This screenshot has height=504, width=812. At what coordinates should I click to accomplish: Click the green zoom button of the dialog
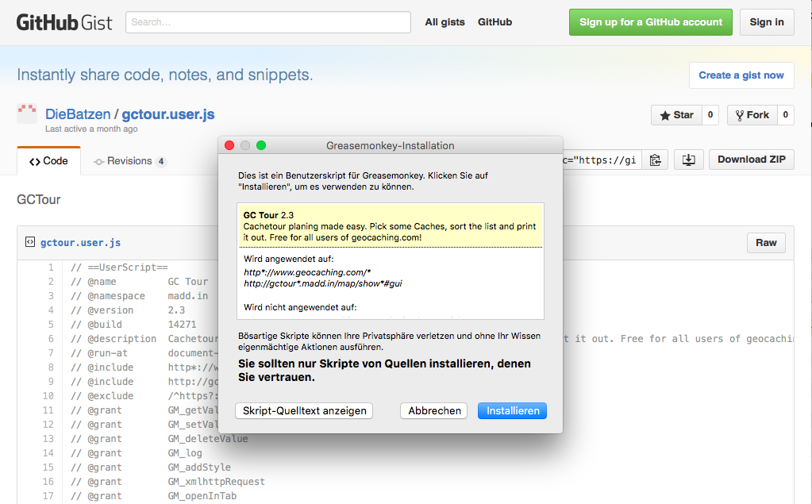pos(261,145)
